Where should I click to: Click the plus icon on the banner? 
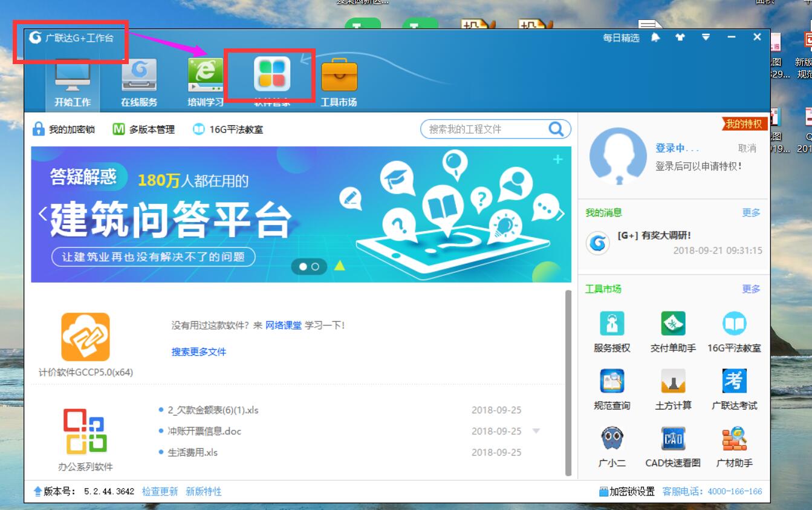pos(557,159)
